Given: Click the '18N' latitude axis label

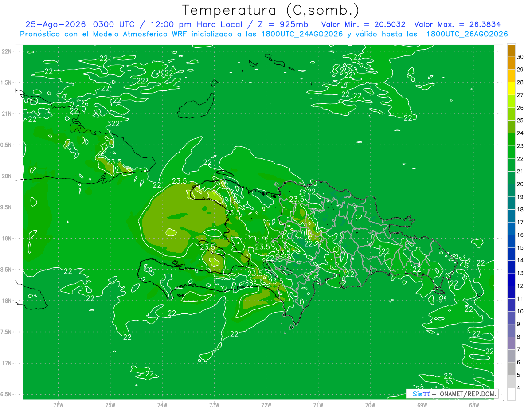Looking at the screenshot, I should [x=8, y=301].
